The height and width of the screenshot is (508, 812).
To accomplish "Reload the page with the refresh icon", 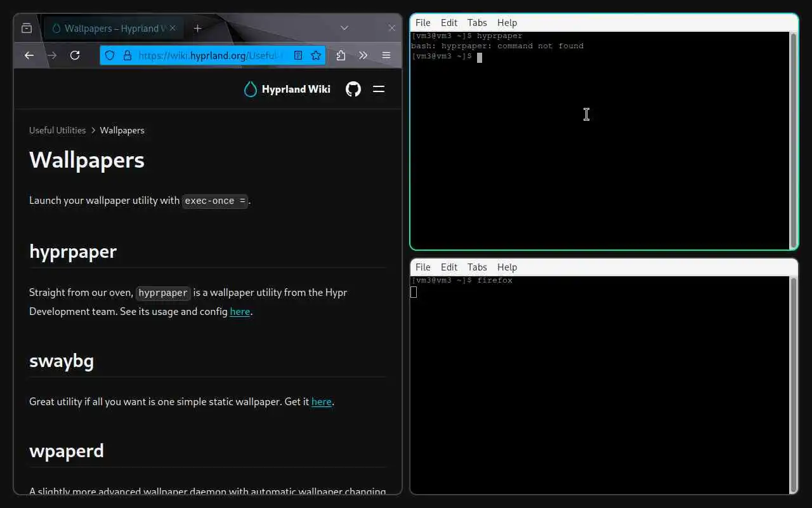I will (x=75, y=55).
